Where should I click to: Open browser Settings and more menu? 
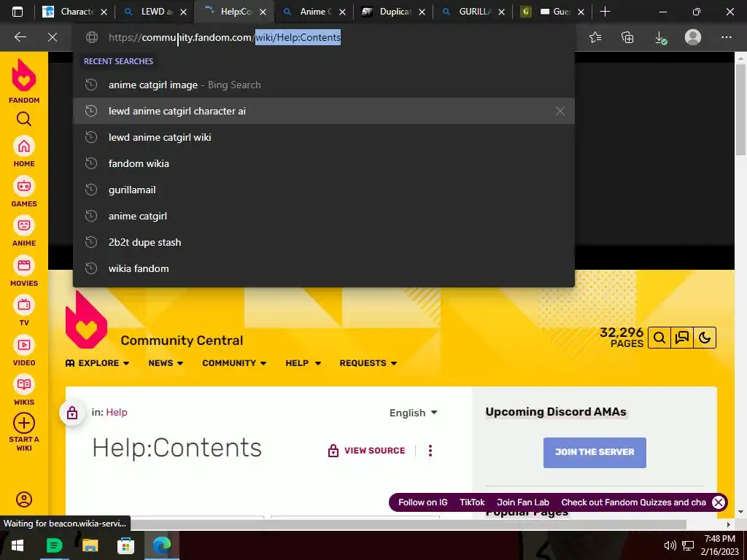[x=726, y=37]
